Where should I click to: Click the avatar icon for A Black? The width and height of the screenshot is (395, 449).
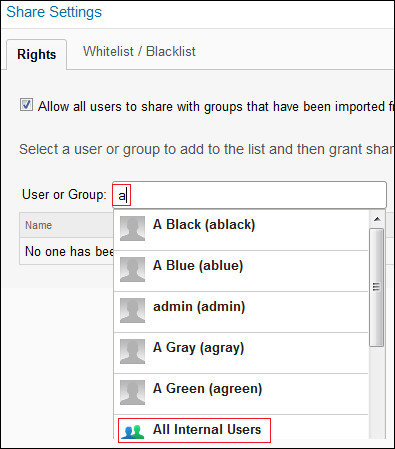coord(132,229)
